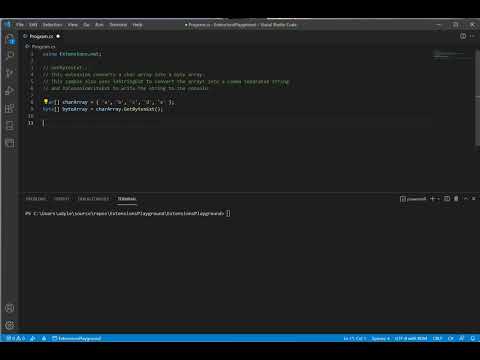Click the Spaces: 4 indentation setting
The height and width of the screenshot is (360, 480).
380,338
